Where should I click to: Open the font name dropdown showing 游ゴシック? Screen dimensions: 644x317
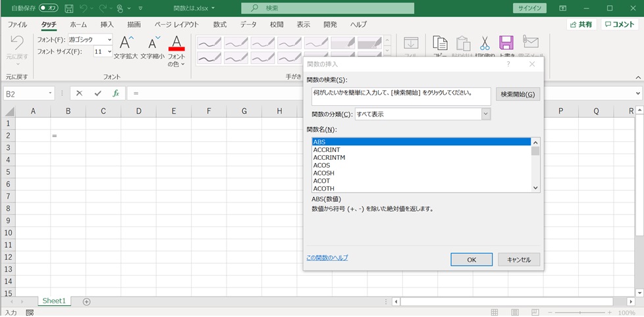[109, 39]
